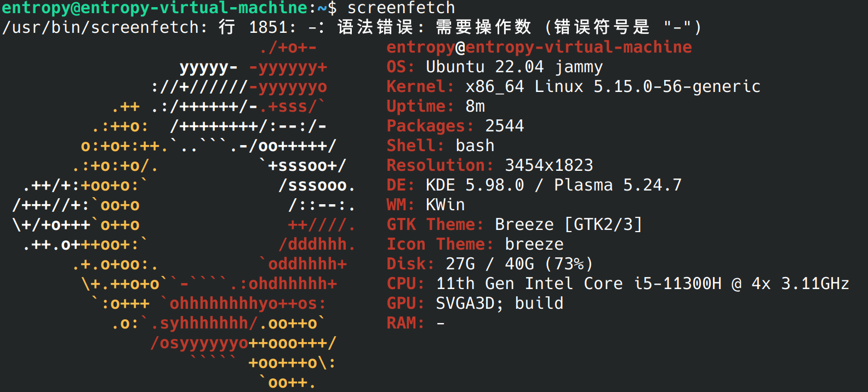Screen dimensions: 868x392
Task: Click the Shell value 'bash'
Action: click(475, 146)
